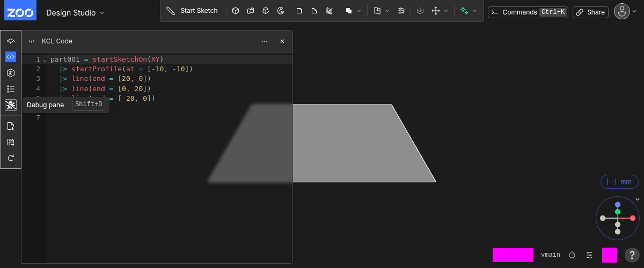Click the Start Sketch button
Image resolution: width=644 pixels, height=268 pixels.
(x=192, y=11)
